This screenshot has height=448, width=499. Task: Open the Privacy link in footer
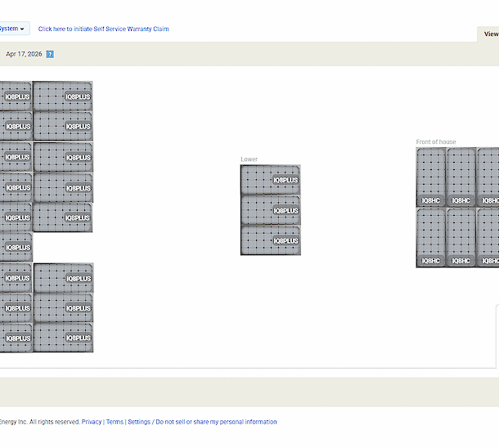coord(92,422)
